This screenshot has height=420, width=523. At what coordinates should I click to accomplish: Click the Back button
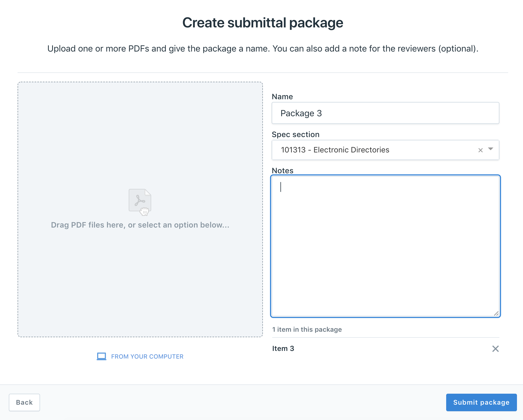(24, 402)
